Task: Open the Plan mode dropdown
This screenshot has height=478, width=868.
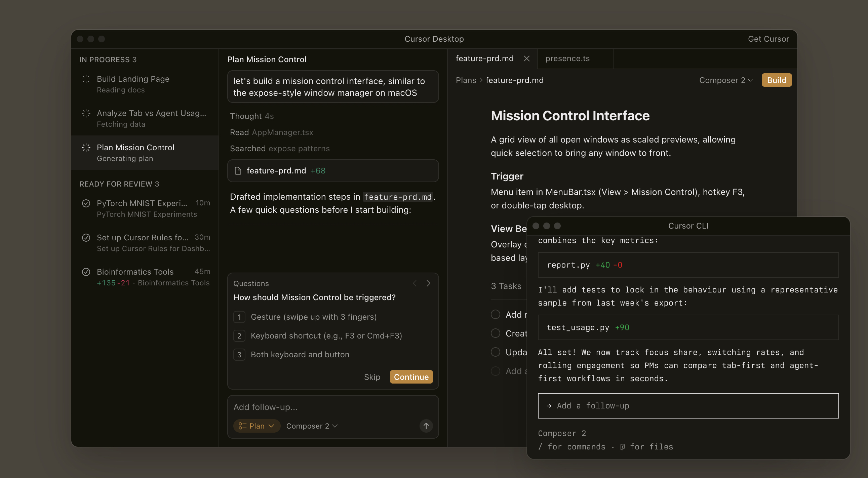Action: (x=257, y=426)
